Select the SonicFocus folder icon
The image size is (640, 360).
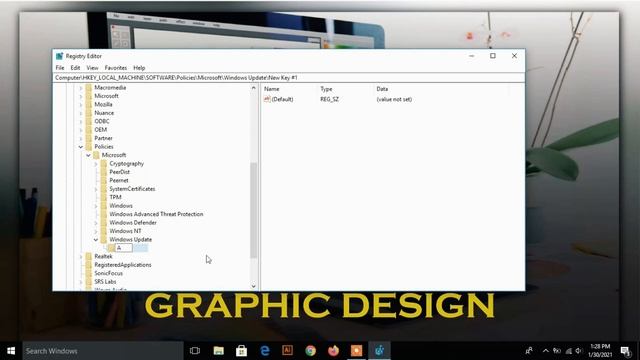coord(89,273)
